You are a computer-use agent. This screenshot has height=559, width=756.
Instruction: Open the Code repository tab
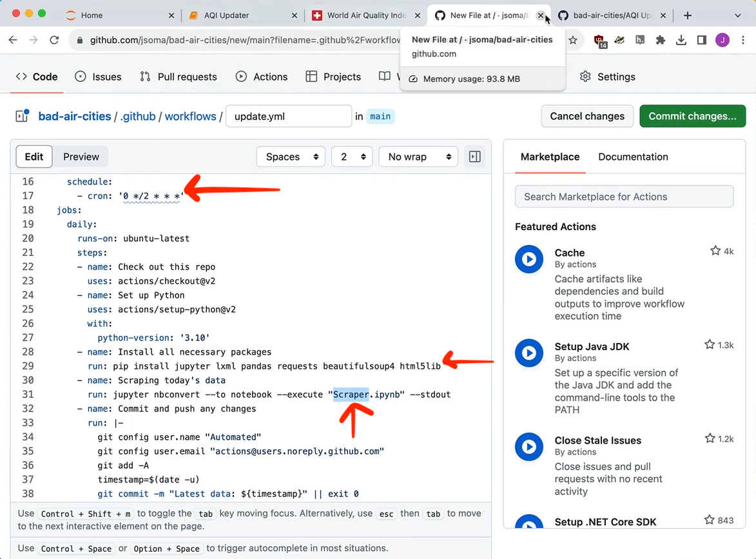pyautogui.click(x=37, y=77)
